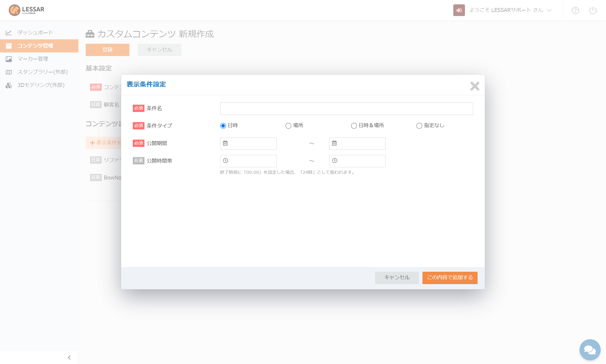Click the 公開期間 end date field
Screen dimensions: 606x364
[357, 144]
